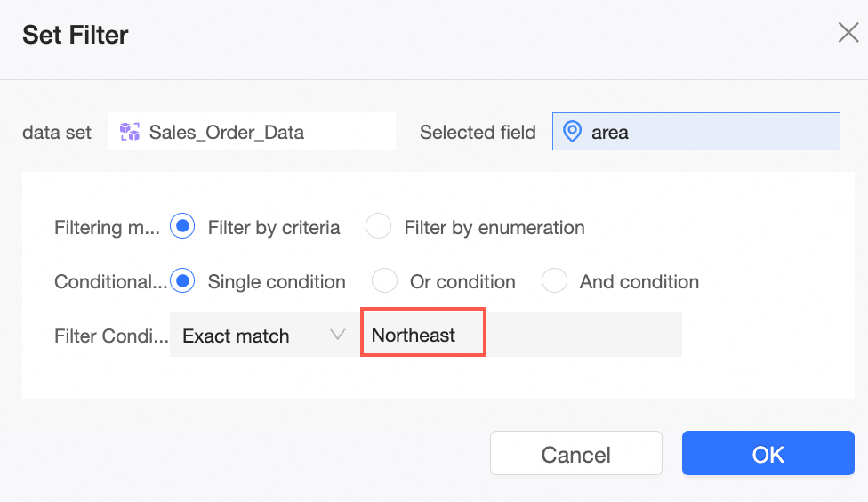Click the Set Filter dialog title
The height and width of the screenshot is (502, 868).
[76, 35]
